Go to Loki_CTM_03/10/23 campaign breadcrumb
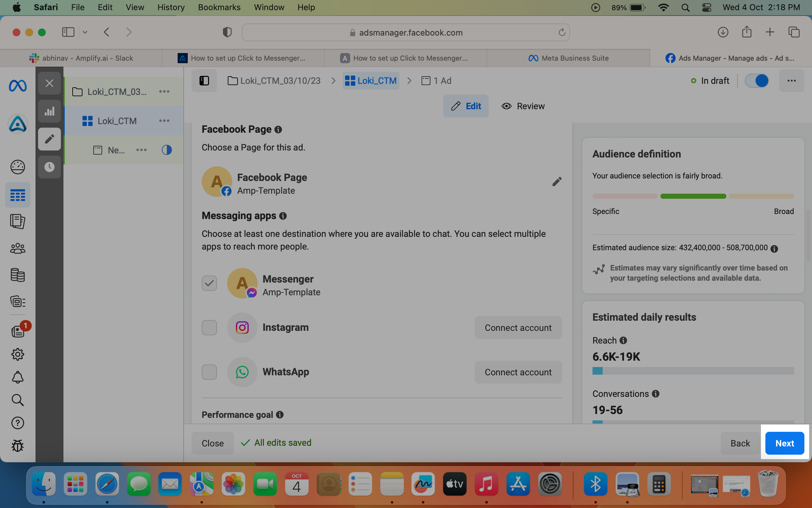Image resolution: width=812 pixels, height=508 pixels. coord(274,81)
